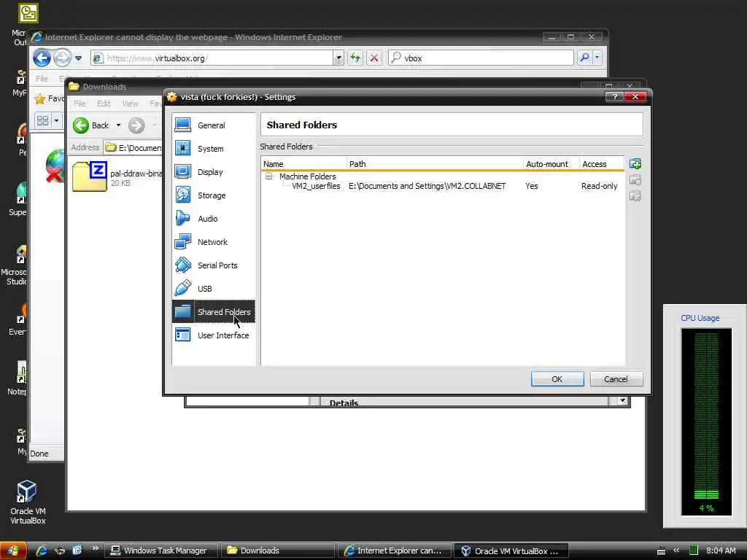Launch Internet Explorer from Quick Launch
The image size is (747, 560).
(42, 551)
